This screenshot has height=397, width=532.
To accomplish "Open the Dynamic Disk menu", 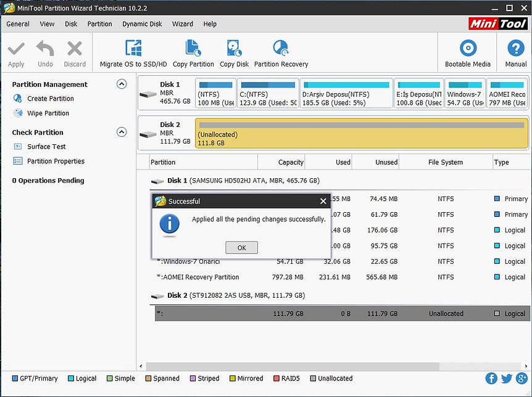I will [x=142, y=24].
